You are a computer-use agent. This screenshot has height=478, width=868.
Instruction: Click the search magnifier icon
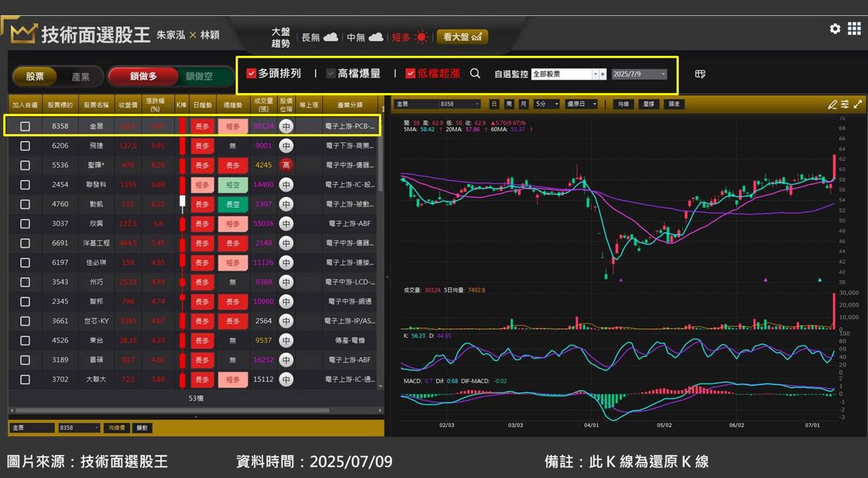point(475,74)
